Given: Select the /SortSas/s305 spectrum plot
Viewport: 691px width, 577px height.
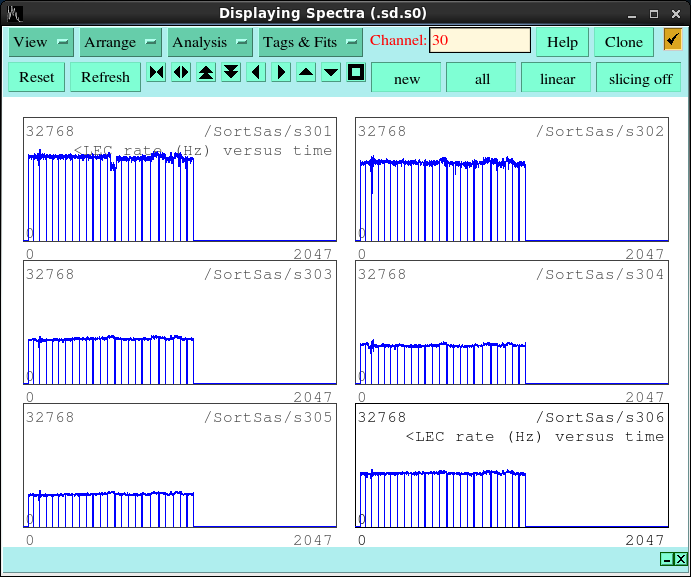Looking at the screenshot, I should [x=180, y=465].
